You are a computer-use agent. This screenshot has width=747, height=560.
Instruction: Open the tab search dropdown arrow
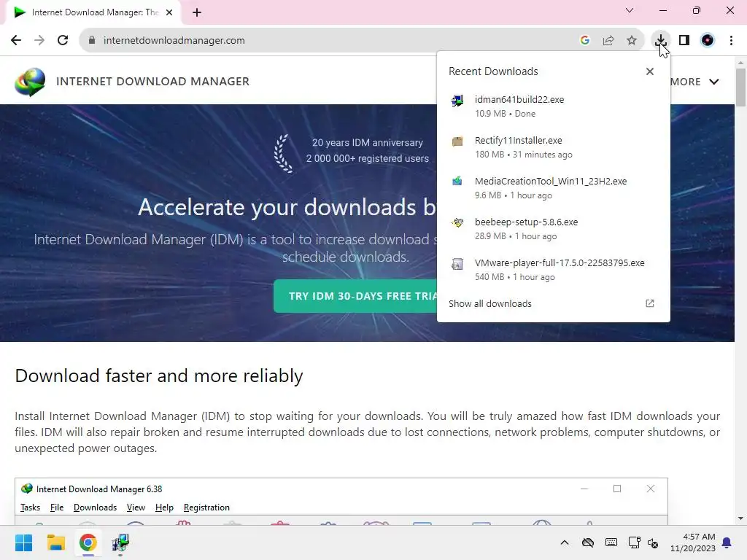630,10
